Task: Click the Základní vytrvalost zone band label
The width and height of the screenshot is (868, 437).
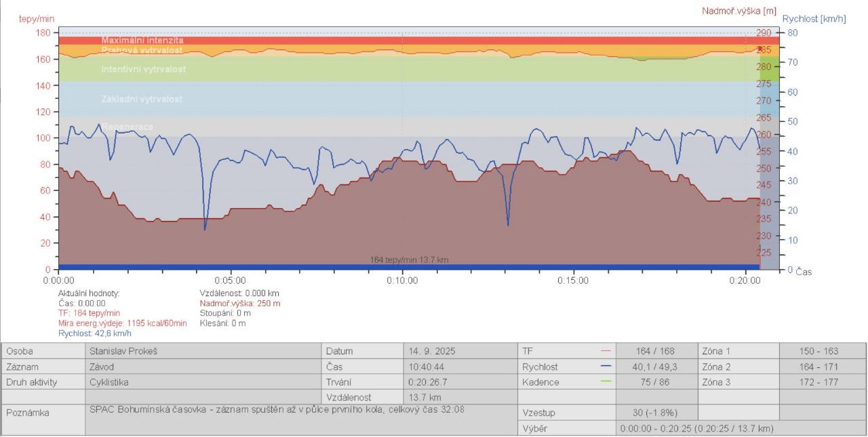Action: pyautogui.click(x=142, y=100)
